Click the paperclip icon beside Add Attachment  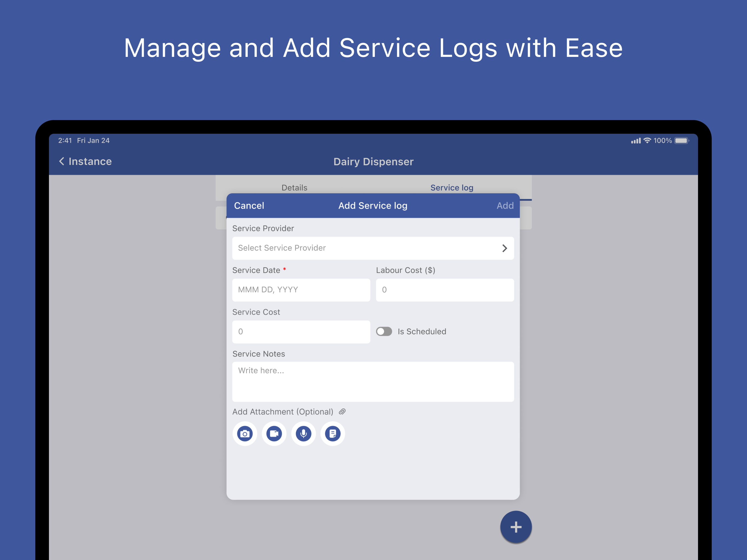pyautogui.click(x=342, y=412)
